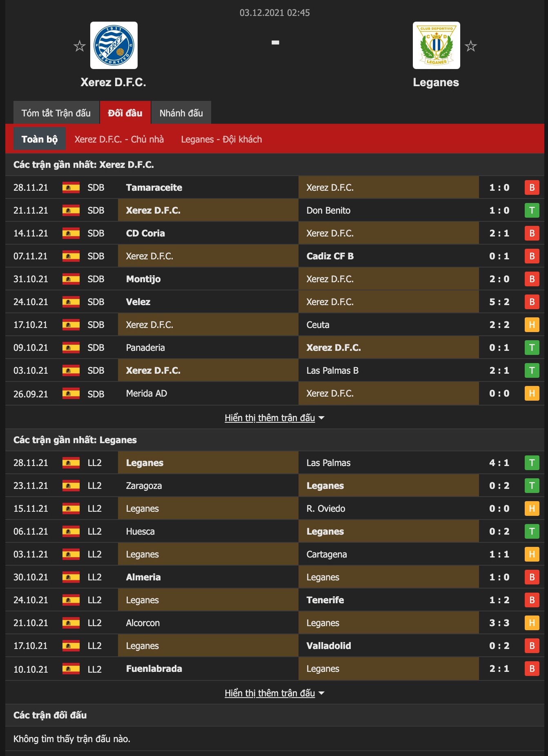Open the Cadiz CF B team name
548x756 pixels.
(330, 256)
